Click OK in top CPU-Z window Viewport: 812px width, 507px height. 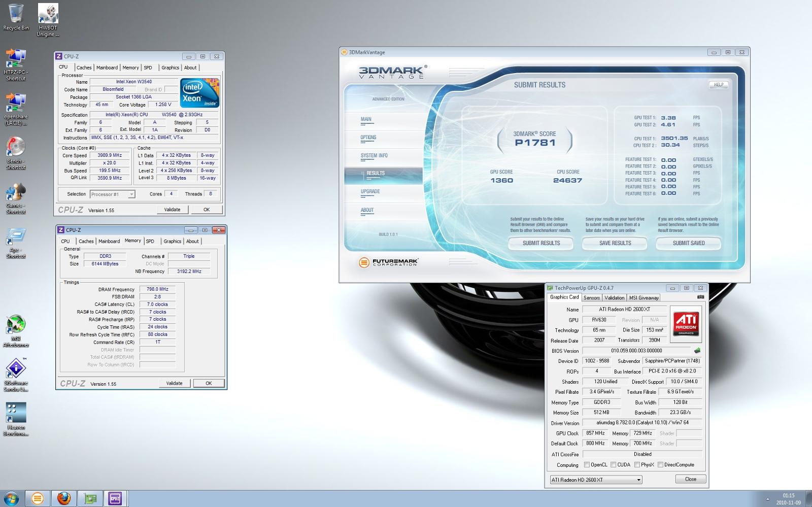[x=207, y=210]
